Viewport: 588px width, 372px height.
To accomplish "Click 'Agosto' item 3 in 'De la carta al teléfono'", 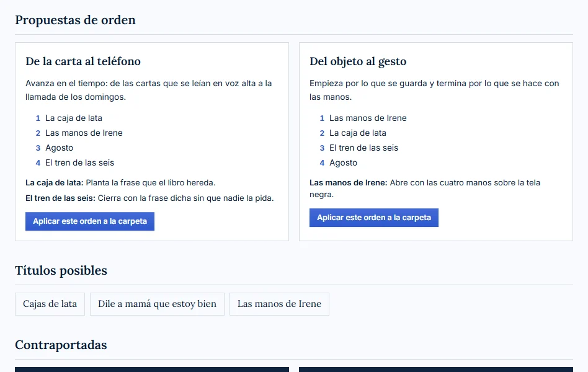I will [x=60, y=148].
